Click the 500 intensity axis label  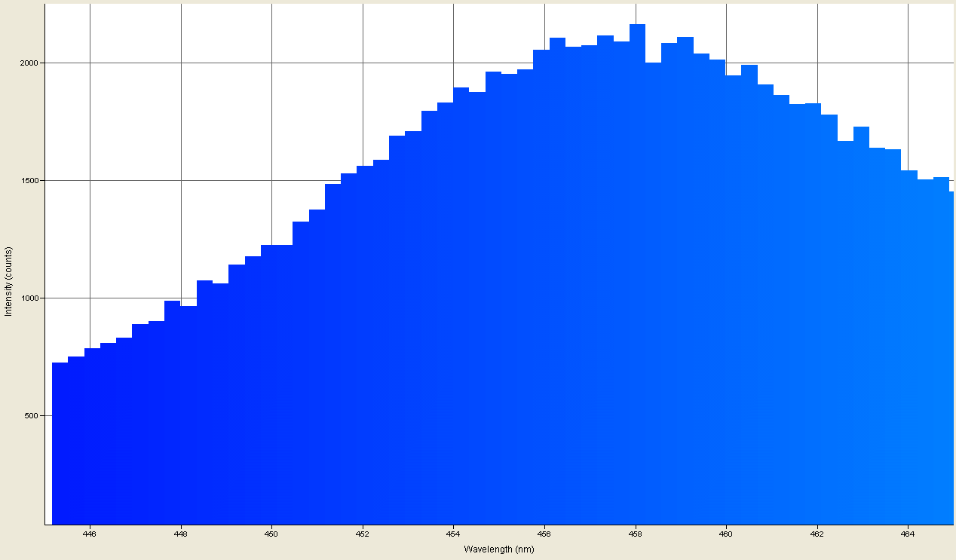33,416
